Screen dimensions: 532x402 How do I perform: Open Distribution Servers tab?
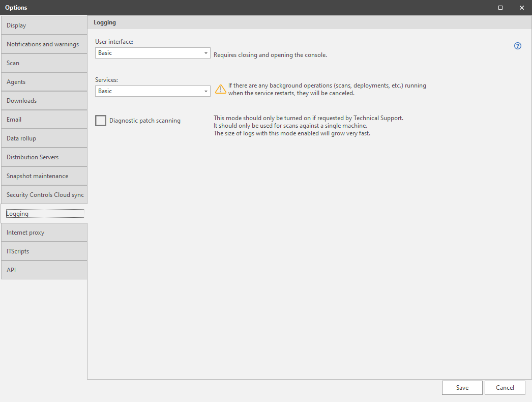click(x=44, y=157)
